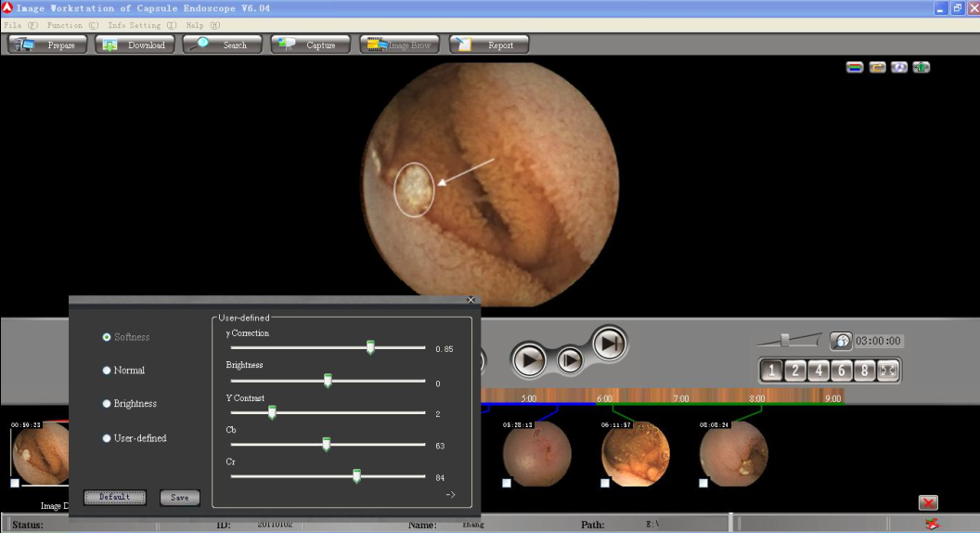
Task: Click the large Play button
Action: point(529,360)
